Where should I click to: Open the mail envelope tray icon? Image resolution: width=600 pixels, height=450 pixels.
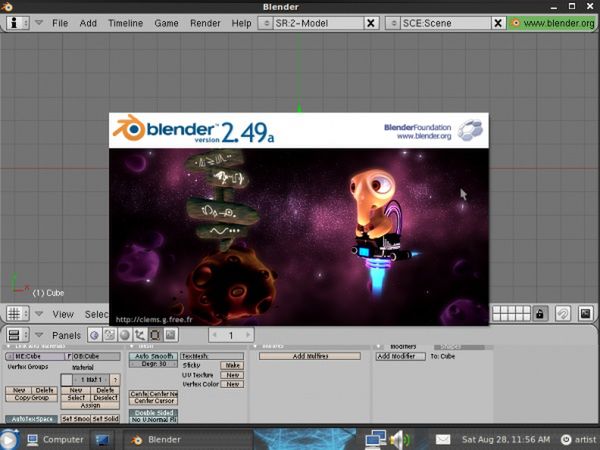coord(443,439)
